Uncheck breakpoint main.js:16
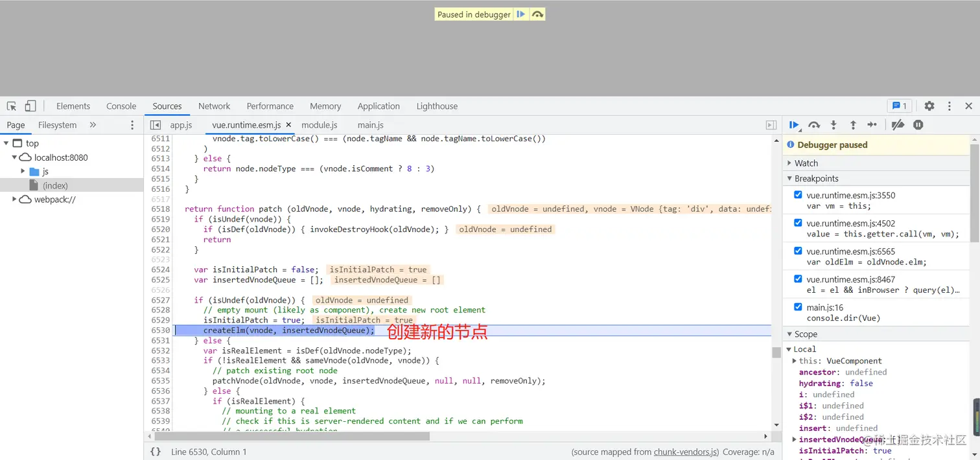 tap(798, 306)
